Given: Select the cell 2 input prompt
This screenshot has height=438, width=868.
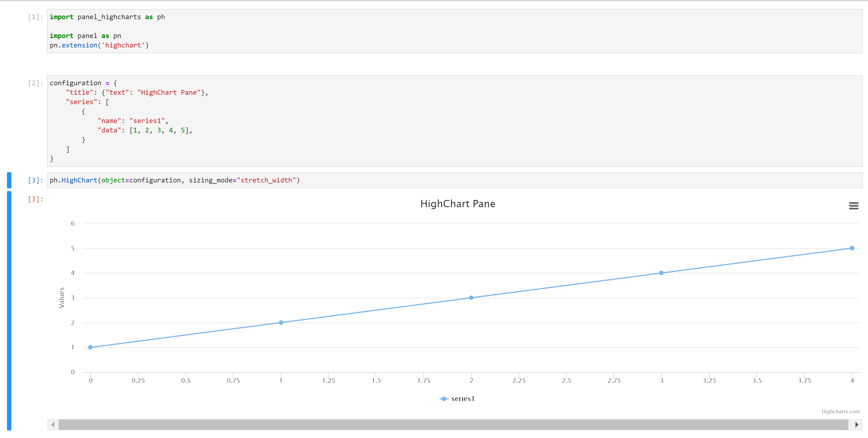Looking at the screenshot, I should click(x=35, y=83).
